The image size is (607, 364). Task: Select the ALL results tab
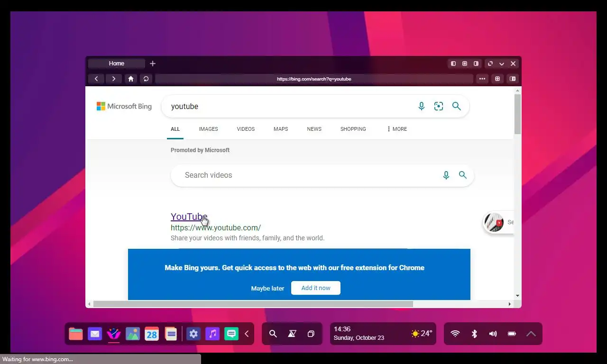(175, 129)
